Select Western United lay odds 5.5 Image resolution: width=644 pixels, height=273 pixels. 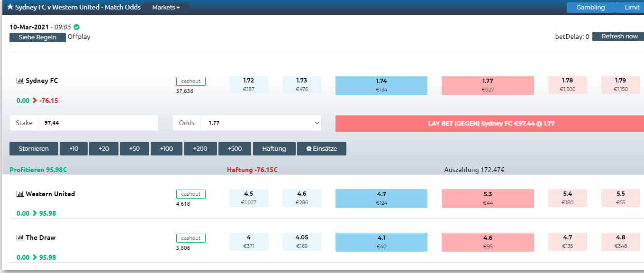coord(621,198)
